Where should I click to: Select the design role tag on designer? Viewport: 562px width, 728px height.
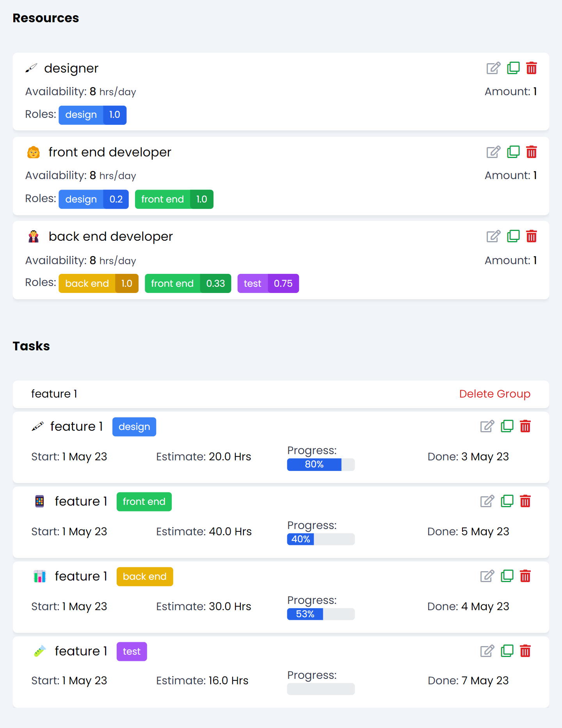click(92, 115)
